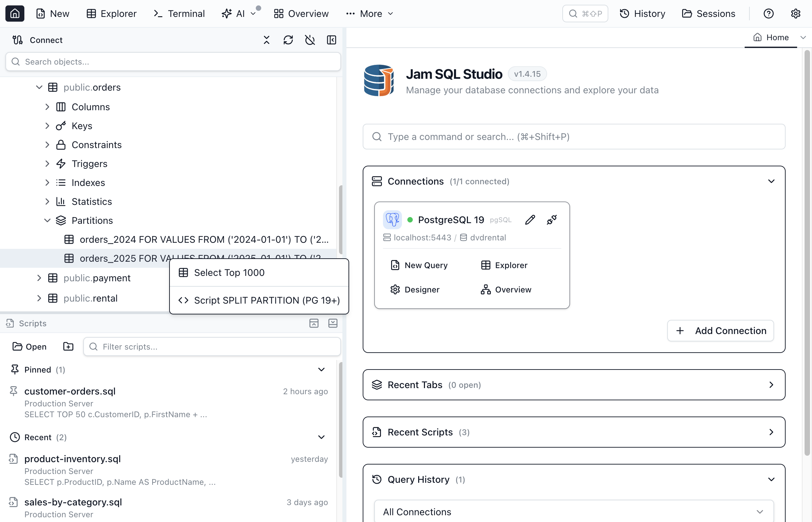Hide the sidebar panel icon
Viewport: 812px width, 522px height.
[x=331, y=40]
